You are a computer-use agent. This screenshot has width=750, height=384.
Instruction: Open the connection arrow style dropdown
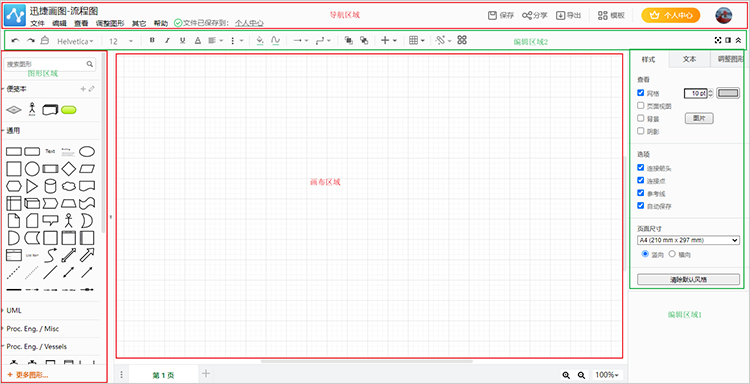click(300, 41)
